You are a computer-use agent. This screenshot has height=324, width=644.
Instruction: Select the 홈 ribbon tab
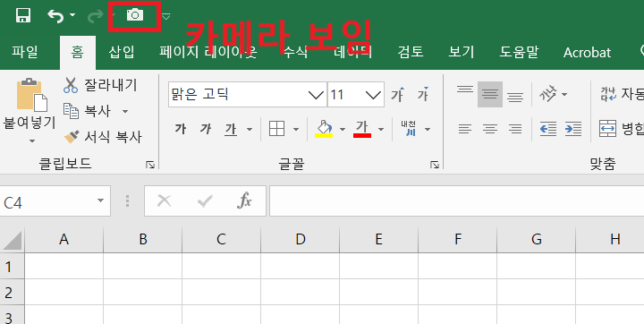77,52
